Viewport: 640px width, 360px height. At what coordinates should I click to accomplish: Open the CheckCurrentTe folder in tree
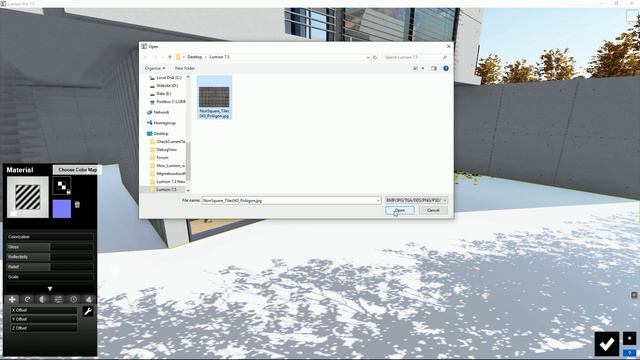[167, 142]
